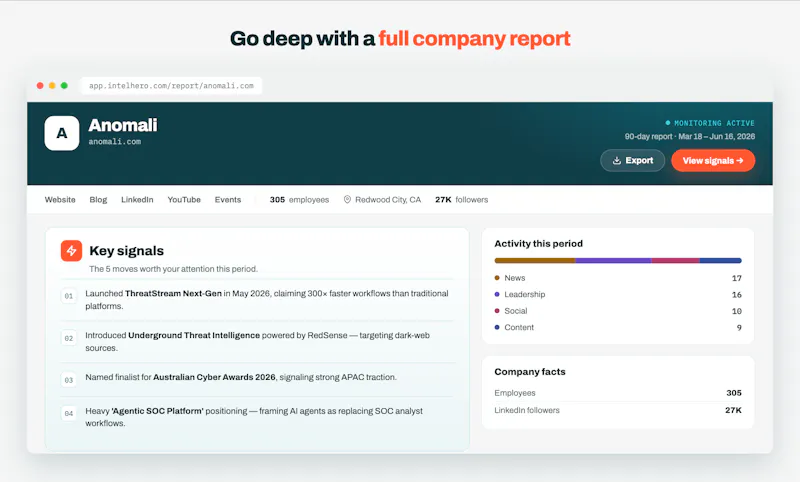The height and width of the screenshot is (482, 800).
Task: Click the 'Anomali' company name
Action: coord(123,125)
